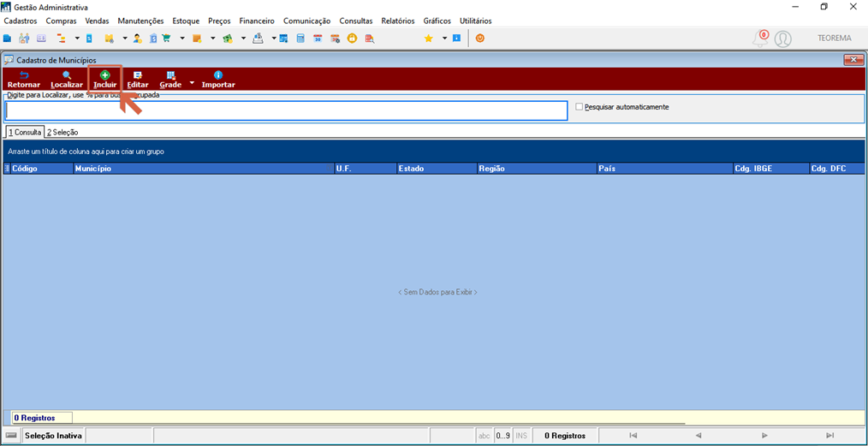Click the calendar with gear toolbar icon

tap(335, 39)
